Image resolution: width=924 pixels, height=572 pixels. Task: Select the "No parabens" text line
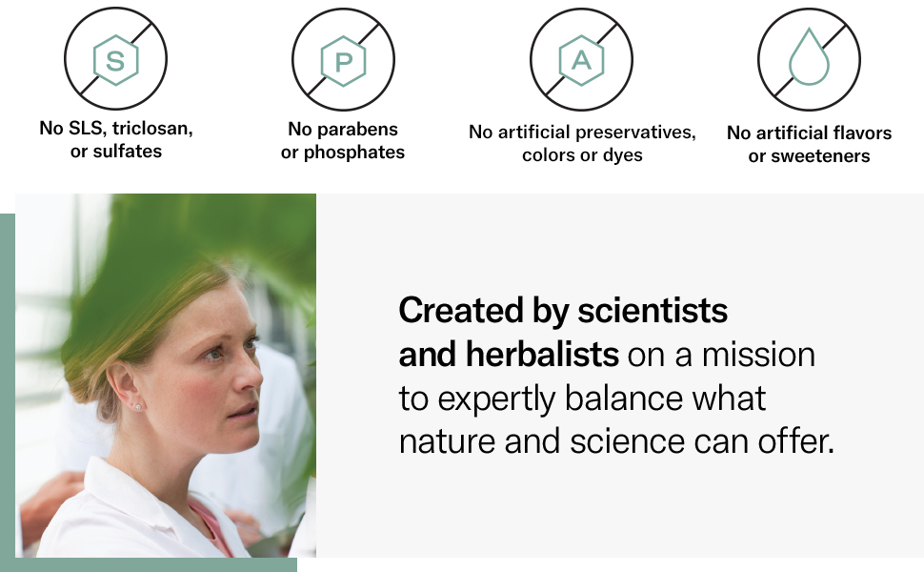pyautogui.click(x=343, y=129)
